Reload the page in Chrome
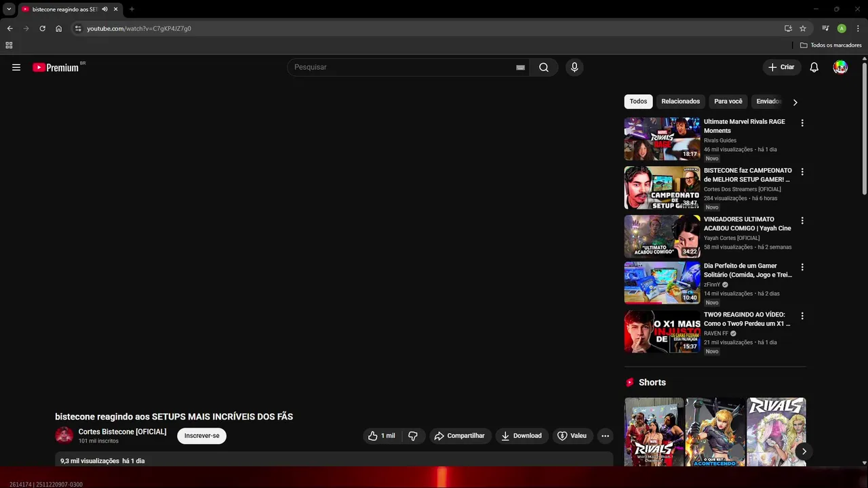 click(42, 28)
